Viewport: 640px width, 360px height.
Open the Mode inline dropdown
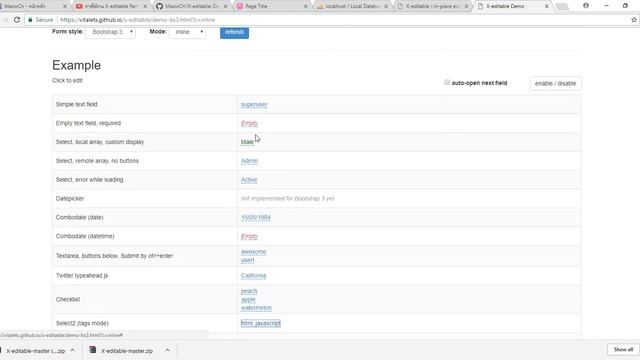pos(187,32)
